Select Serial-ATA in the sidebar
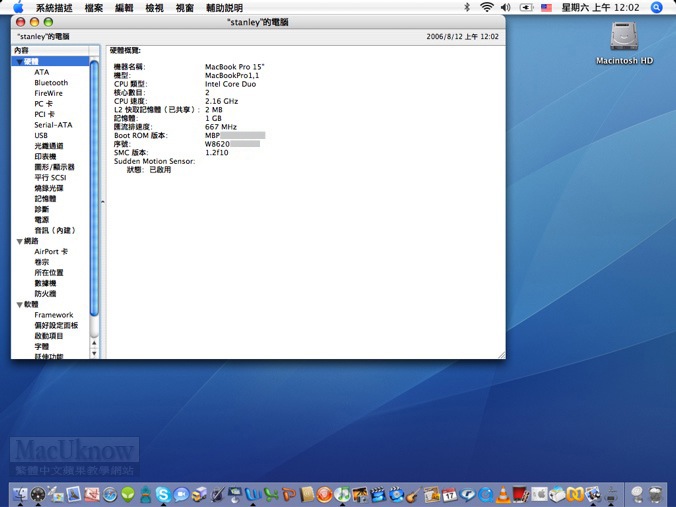Viewport: 676px width, 507px height. (x=53, y=125)
